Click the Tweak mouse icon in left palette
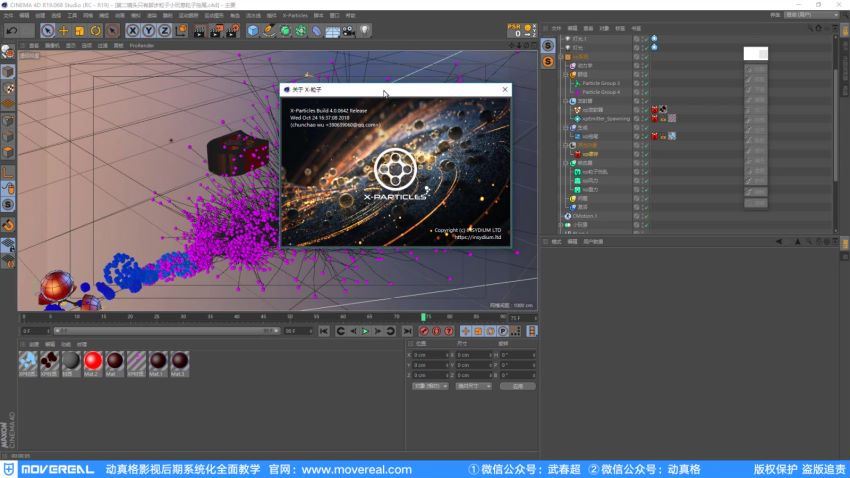Screen dimensions: 850x478 8,189
